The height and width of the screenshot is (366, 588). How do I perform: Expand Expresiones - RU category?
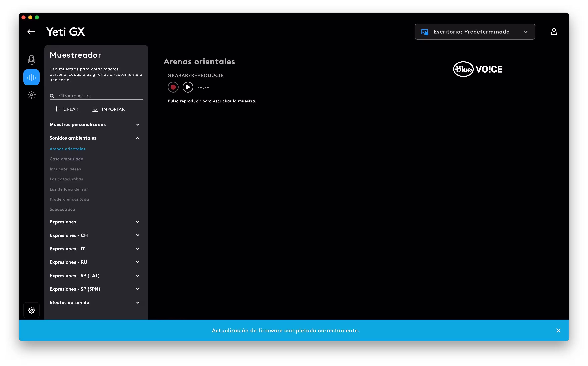click(95, 262)
